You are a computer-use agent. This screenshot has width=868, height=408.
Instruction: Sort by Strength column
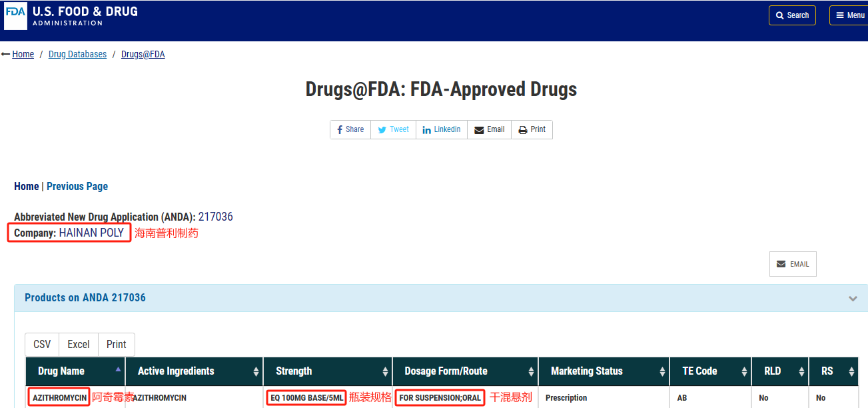pos(328,371)
